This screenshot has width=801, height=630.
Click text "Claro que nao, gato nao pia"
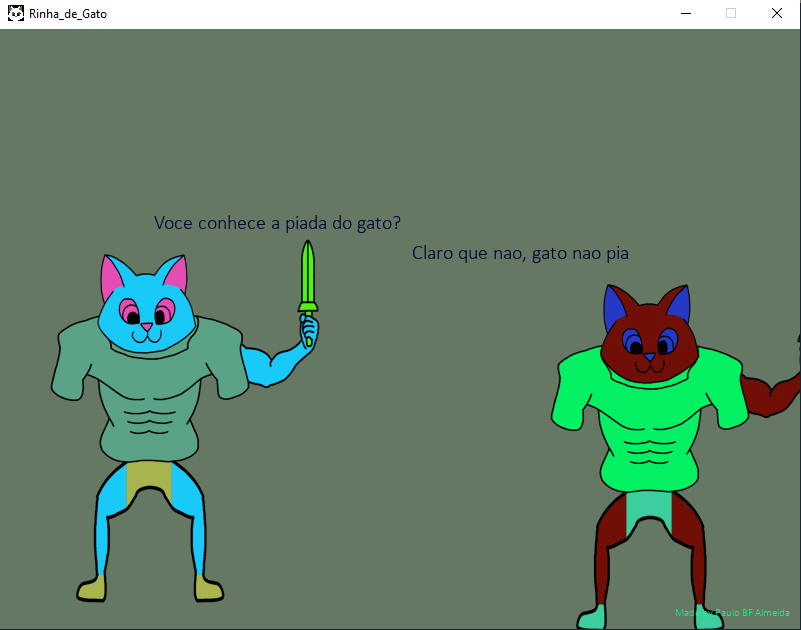[x=520, y=253]
